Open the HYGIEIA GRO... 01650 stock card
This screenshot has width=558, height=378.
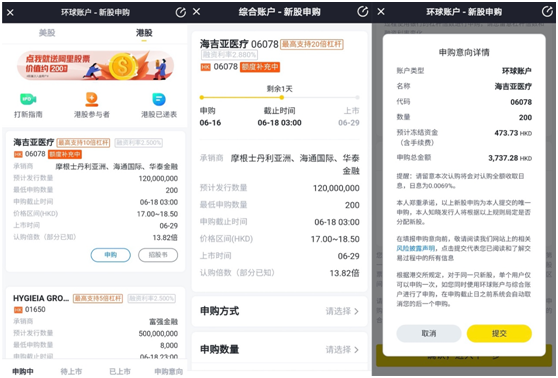[95, 322]
